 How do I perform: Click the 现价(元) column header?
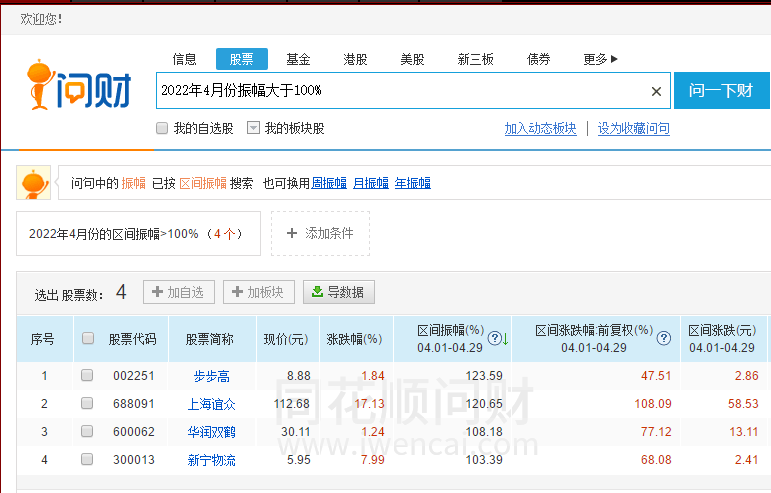tap(286, 339)
